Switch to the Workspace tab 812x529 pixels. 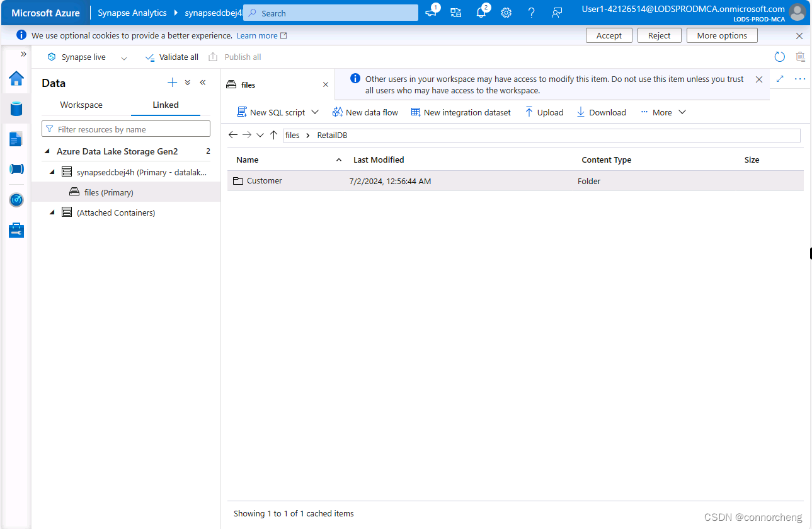pos(81,105)
